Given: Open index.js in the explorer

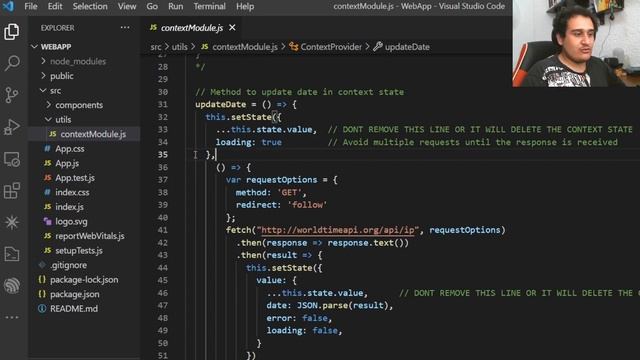Looking at the screenshot, I should [69, 207].
